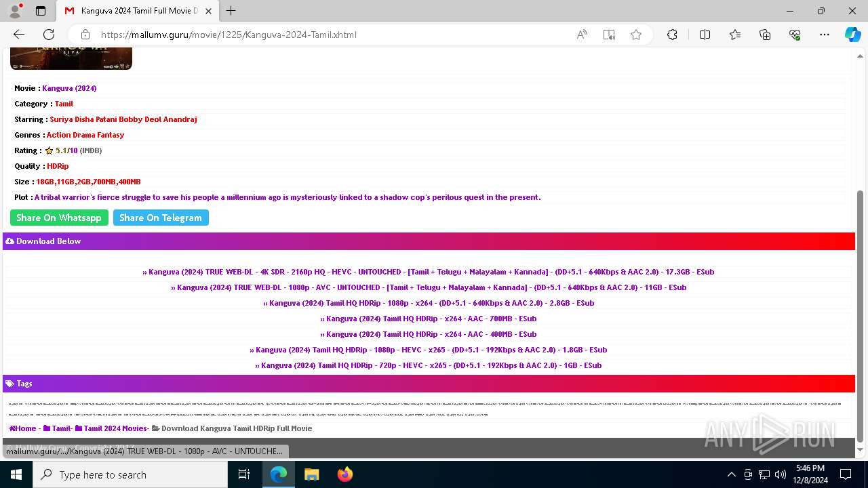
Task: Open the 1080p AVC 11GB download
Action: pos(429,287)
